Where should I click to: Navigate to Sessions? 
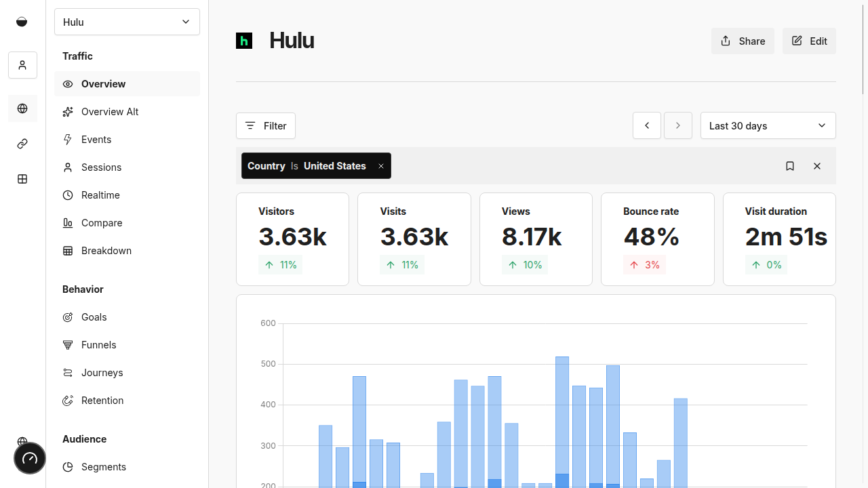click(127, 167)
